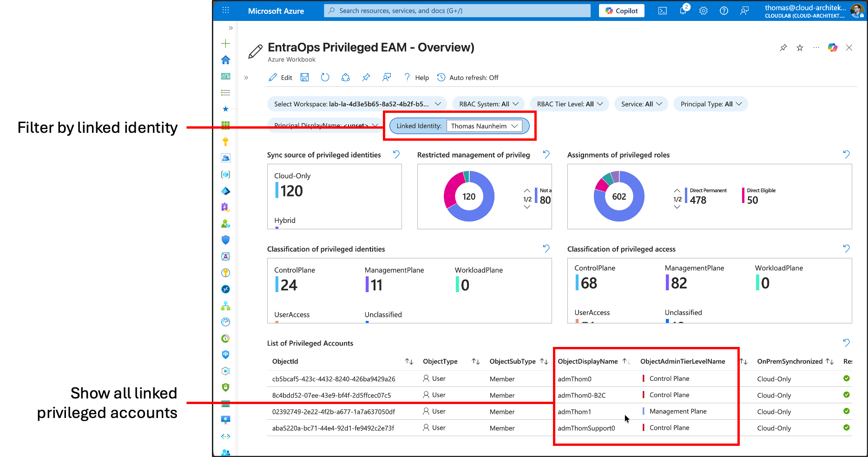868x457 pixels.
Task: Click the admThom1 row display name
Action: pyautogui.click(x=574, y=411)
